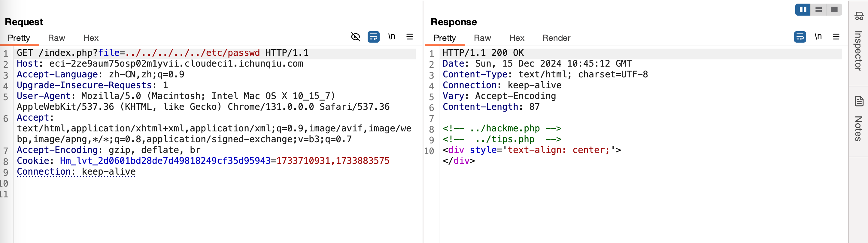Click Content-Length: 87 response header
The height and width of the screenshot is (243, 868).
tap(491, 107)
